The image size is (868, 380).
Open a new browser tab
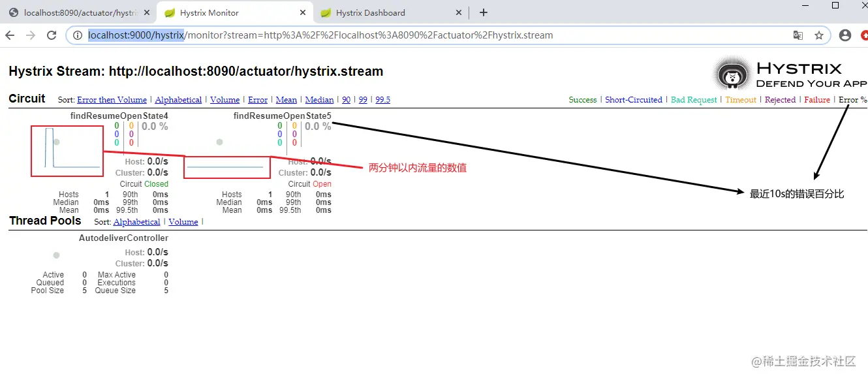[x=483, y=12]
